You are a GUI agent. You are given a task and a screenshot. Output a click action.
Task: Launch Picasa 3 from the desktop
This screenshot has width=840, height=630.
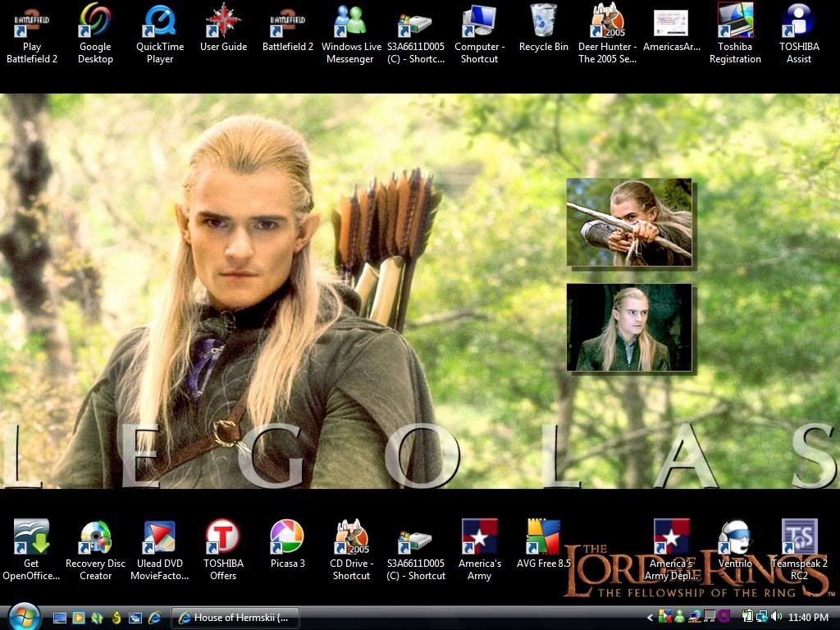coord(287,537)
